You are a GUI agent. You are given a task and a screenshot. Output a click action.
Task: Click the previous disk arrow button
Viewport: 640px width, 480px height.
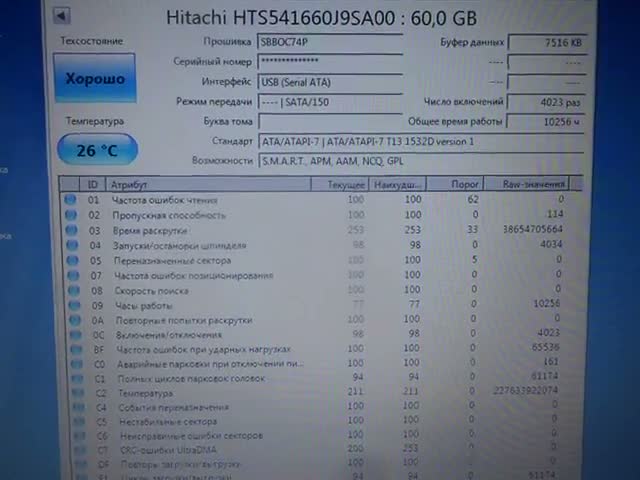pos(61,17)
